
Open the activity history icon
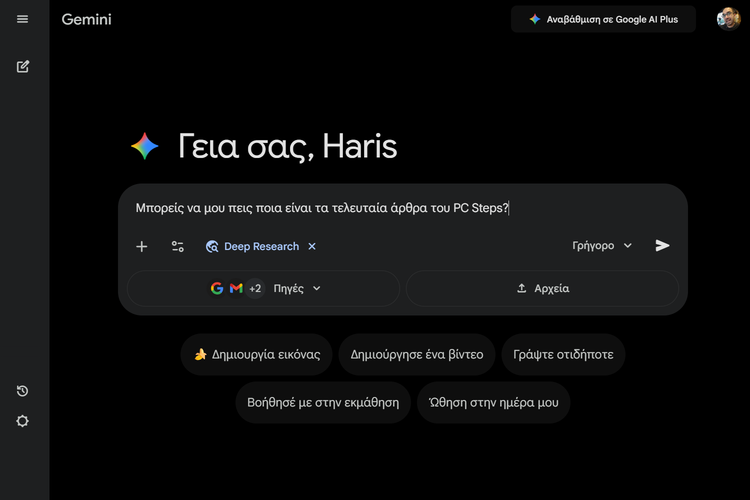(x=22, y=391)
